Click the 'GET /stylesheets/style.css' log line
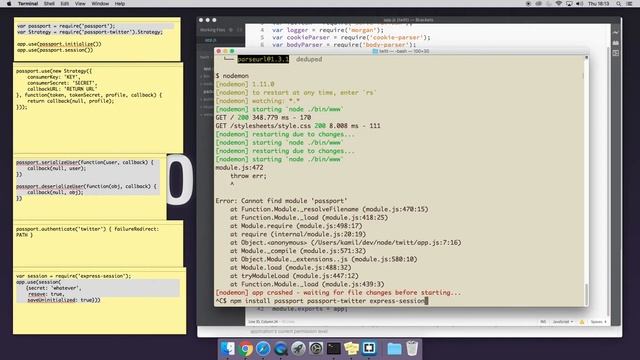The image size is (640, 360). pyautogui.click(x=298, y=126)
